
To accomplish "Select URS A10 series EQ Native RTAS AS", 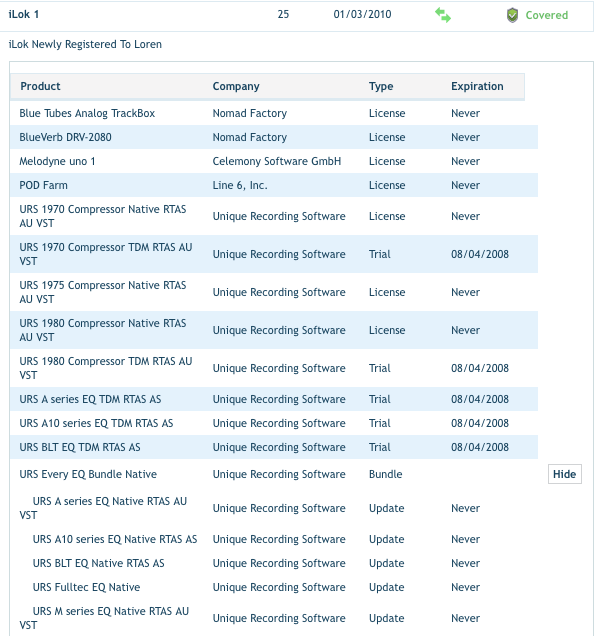I will coord(115,539).
